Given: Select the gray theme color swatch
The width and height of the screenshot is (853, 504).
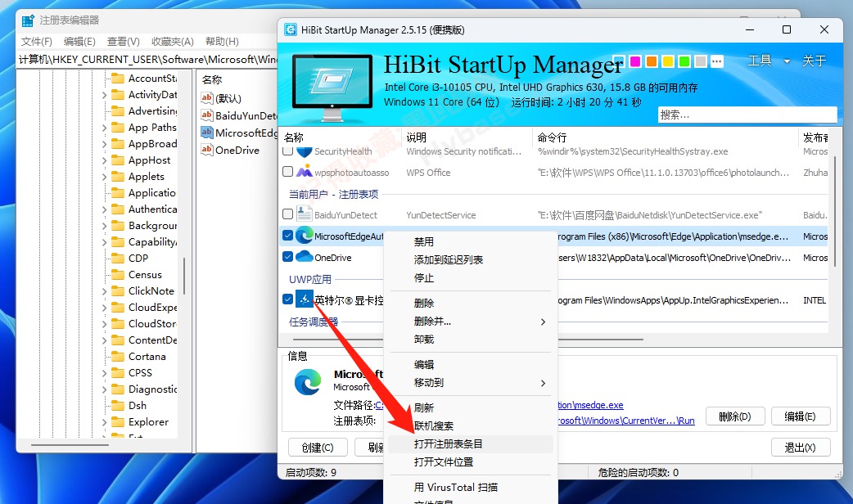Looking at the screenshot, I should (700, 61).
